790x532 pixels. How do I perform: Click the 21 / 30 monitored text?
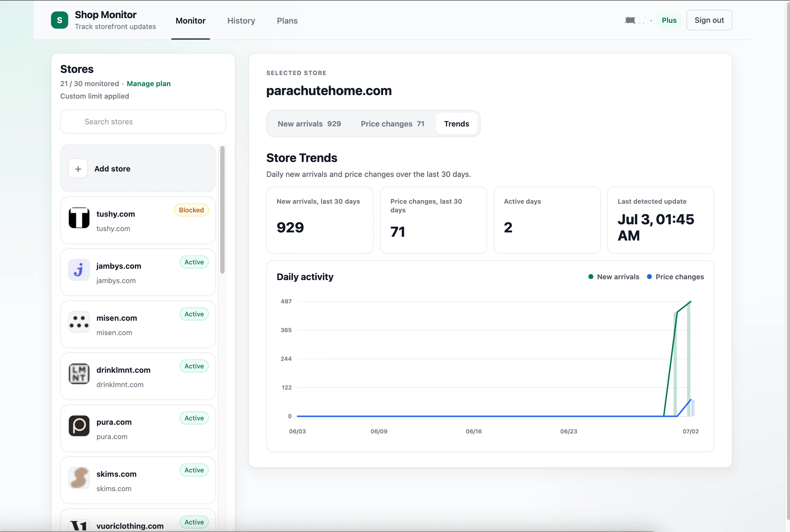(89, 83)
